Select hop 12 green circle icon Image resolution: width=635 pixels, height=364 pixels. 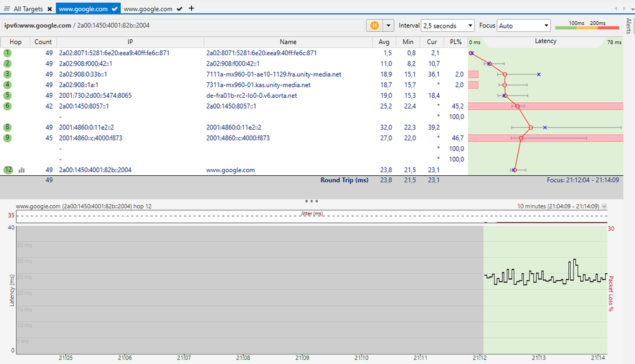click(x=8, y=170)
